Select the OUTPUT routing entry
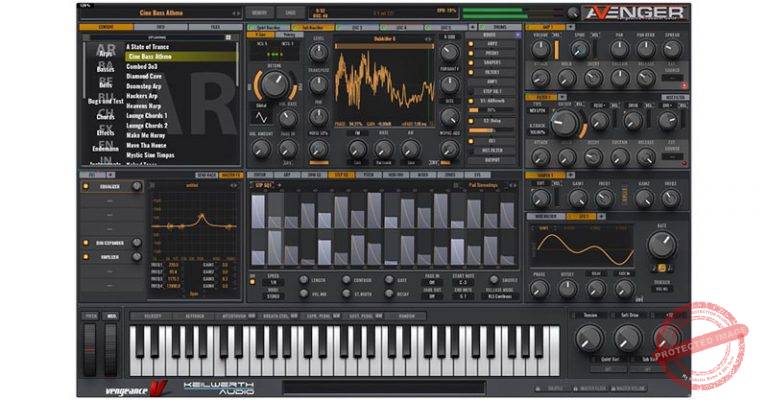Screen dimensions: 768x400 (x=492, y=160)
